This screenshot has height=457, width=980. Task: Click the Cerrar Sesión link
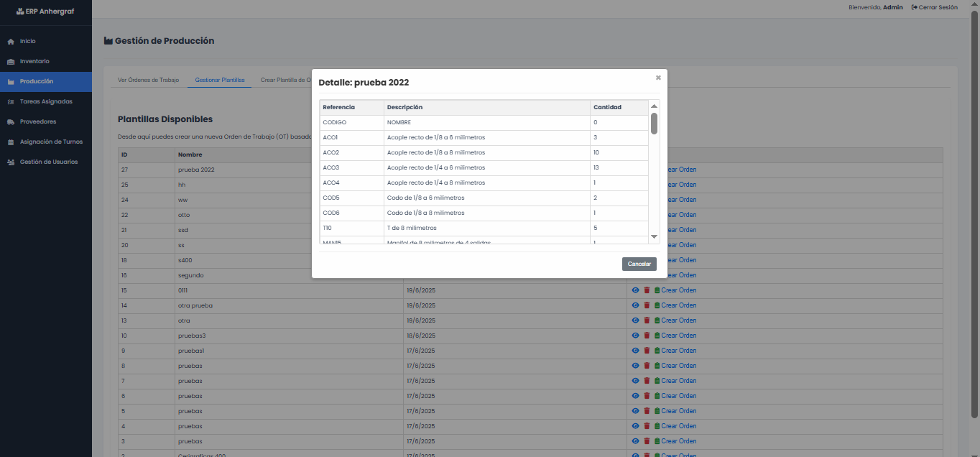pyautogui.click(x=934, y=7)
